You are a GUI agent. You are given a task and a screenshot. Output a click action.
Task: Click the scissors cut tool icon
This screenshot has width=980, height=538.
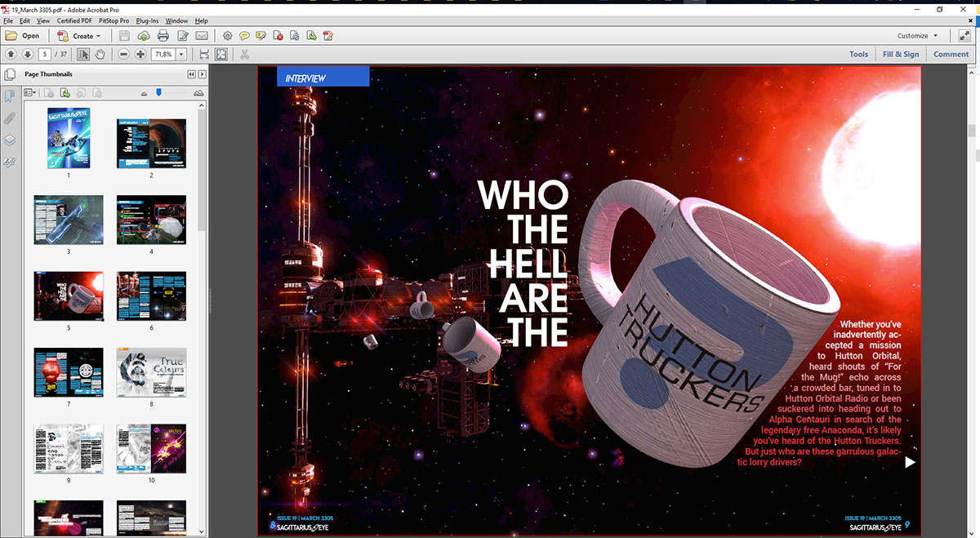click(245, 55)
